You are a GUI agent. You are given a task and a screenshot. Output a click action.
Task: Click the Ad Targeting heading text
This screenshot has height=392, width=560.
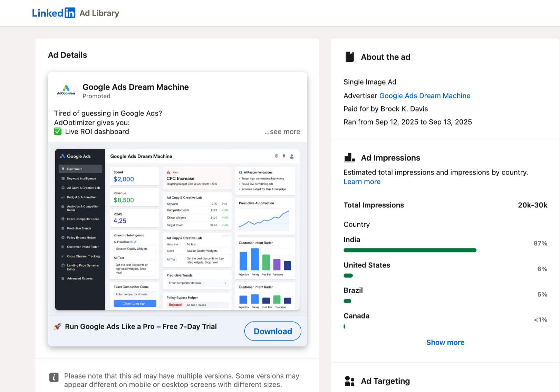click(385, 381)
